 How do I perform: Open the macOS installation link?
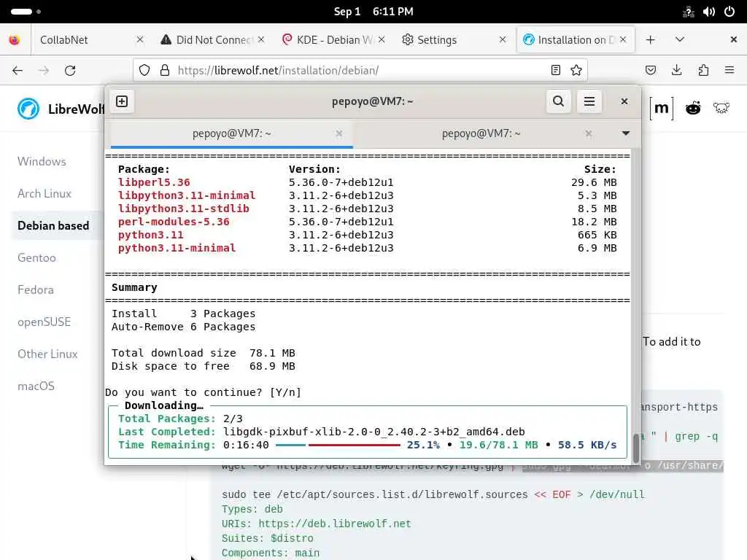pyautogui.click(x=36, y=386)
